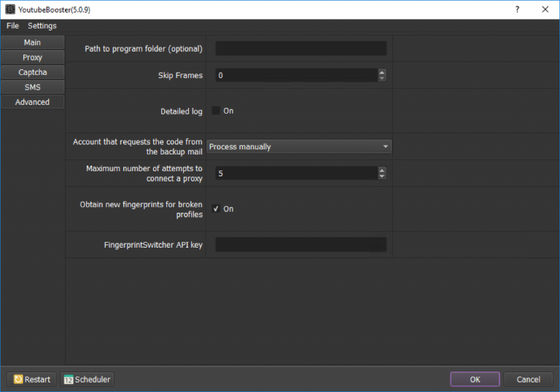This screenshot has width=560, height=392.
Task: Open the Scheduler button
Action: coord(87,379)
